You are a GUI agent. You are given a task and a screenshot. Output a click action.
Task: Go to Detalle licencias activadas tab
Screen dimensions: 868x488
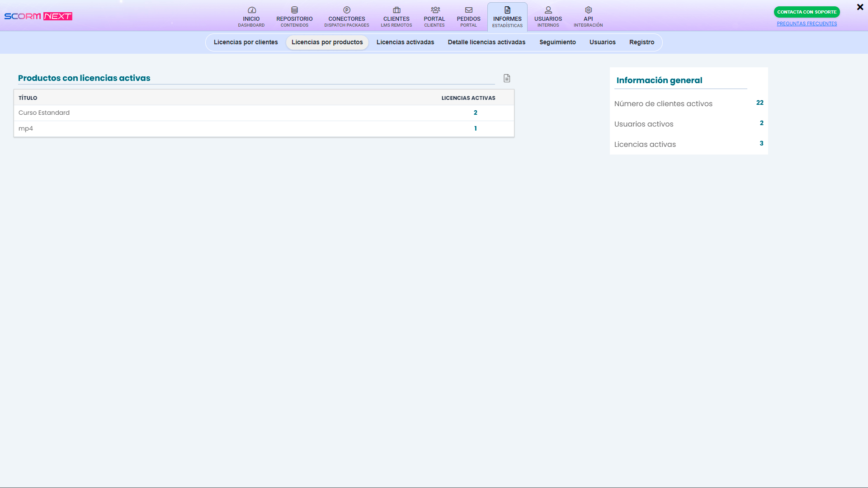coord(486,42)
